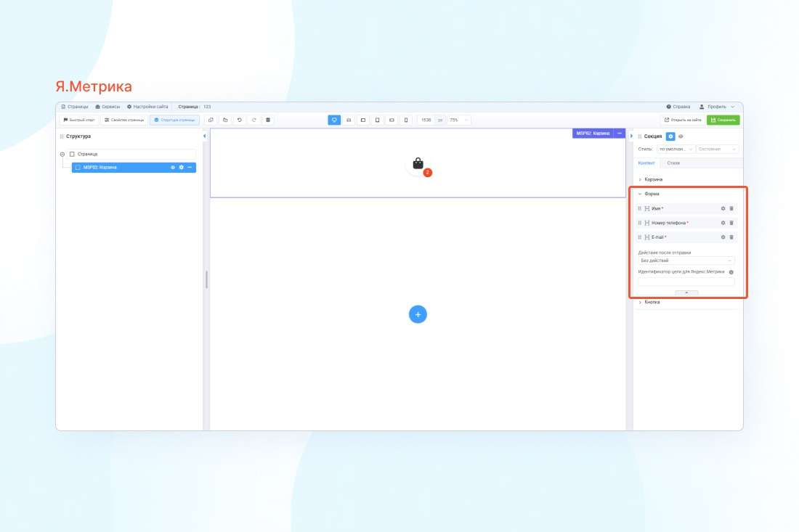Delete the Имя field

(731, 209)
